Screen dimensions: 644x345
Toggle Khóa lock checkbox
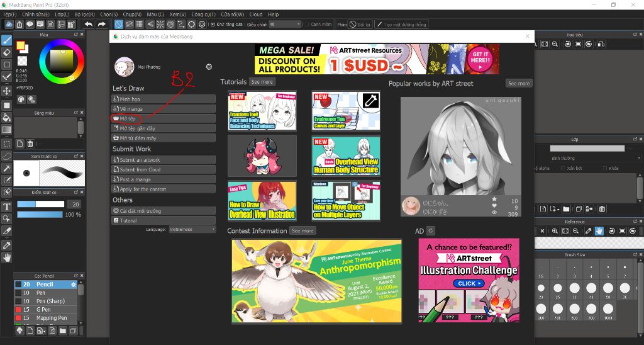click(x=605, y=169)
